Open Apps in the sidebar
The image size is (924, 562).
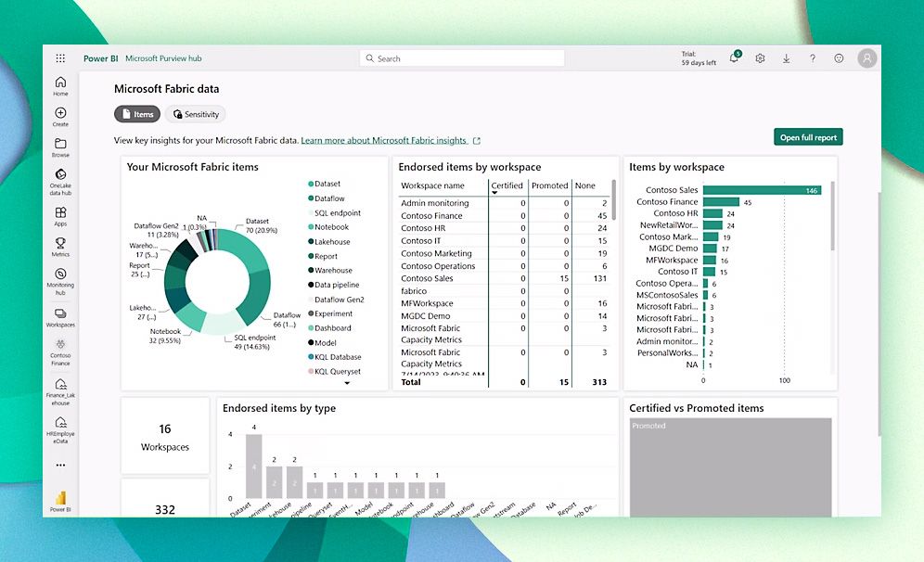point(60,216)
